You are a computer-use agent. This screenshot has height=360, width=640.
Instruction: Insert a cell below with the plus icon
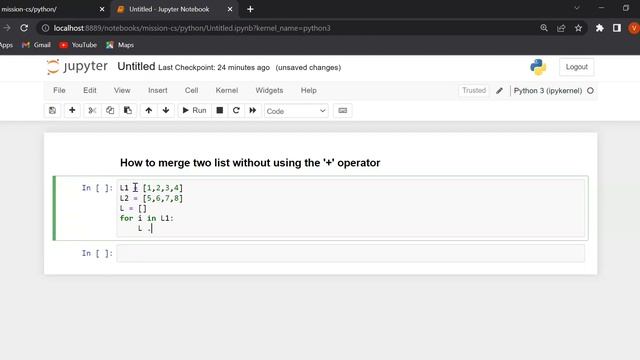72,110
